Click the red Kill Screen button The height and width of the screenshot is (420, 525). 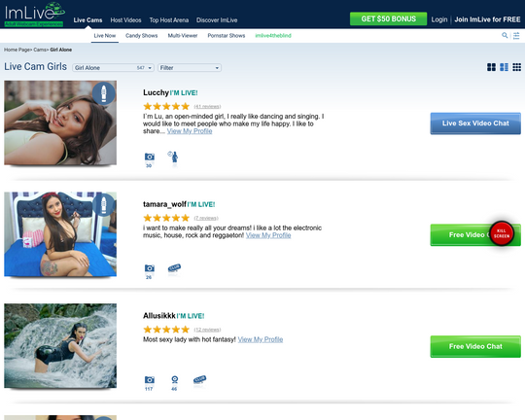[502, 233]
